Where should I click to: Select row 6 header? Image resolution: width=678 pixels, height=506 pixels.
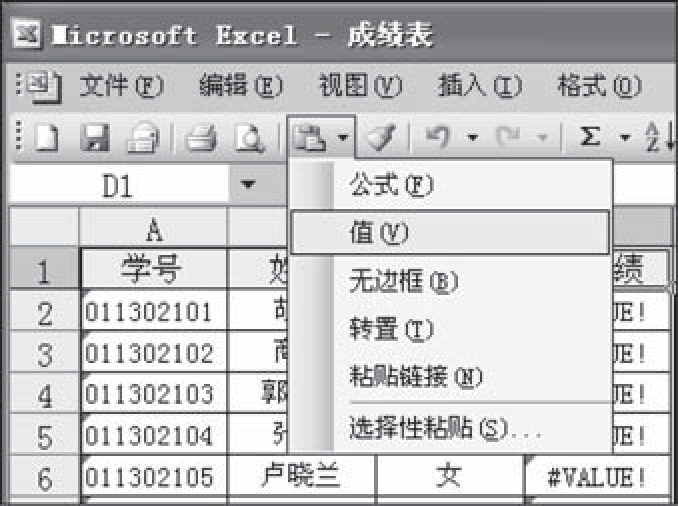(x=44, y=476)
